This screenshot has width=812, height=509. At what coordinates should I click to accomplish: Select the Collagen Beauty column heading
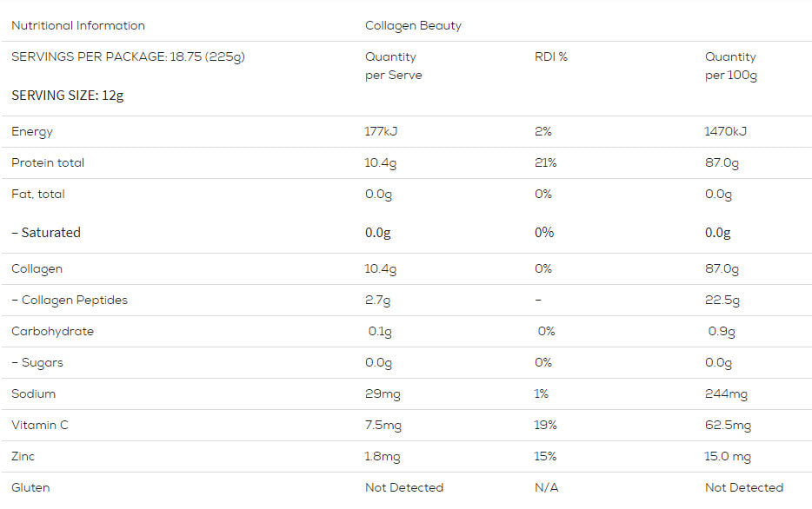pos(413,26)
